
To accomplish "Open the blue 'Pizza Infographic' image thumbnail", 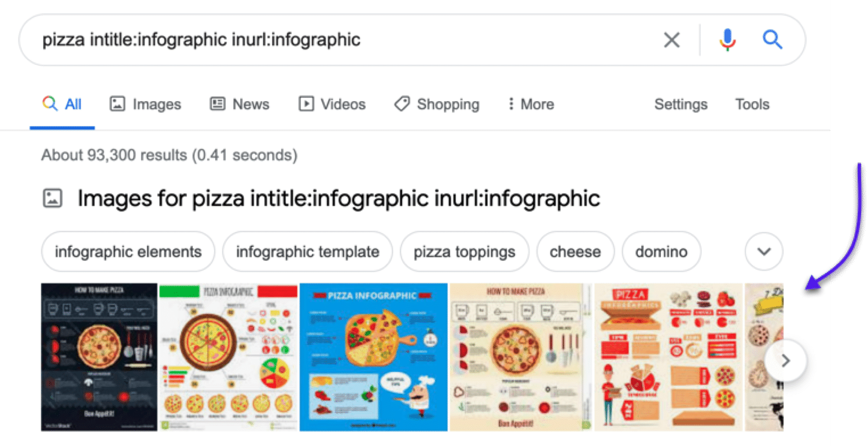I will pyautogui.click(x=373, y=357).
